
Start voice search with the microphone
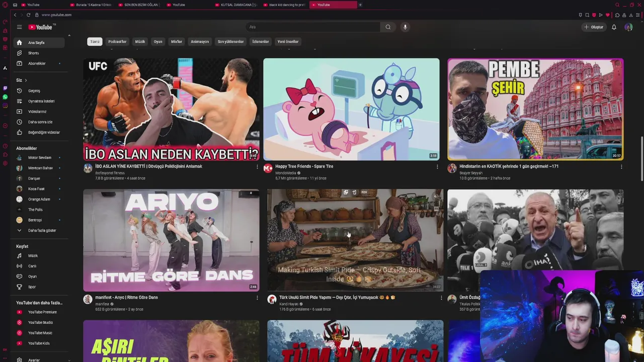click(405, 27)
